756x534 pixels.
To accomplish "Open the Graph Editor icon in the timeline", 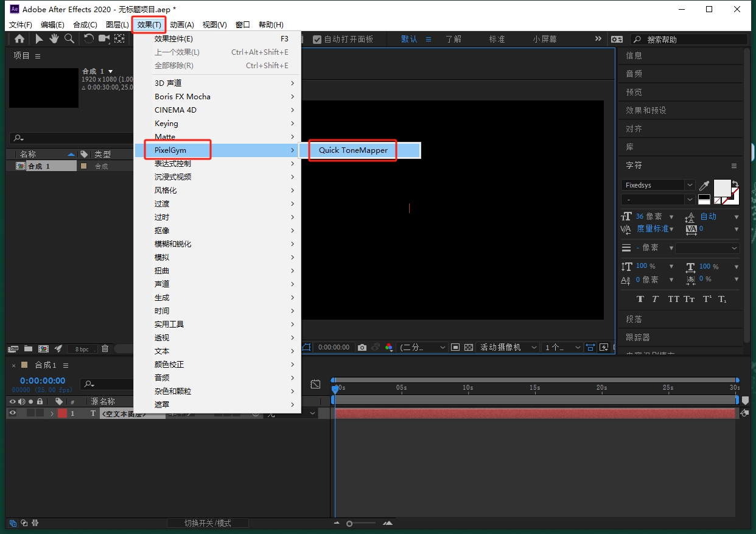I will (315, 384).
